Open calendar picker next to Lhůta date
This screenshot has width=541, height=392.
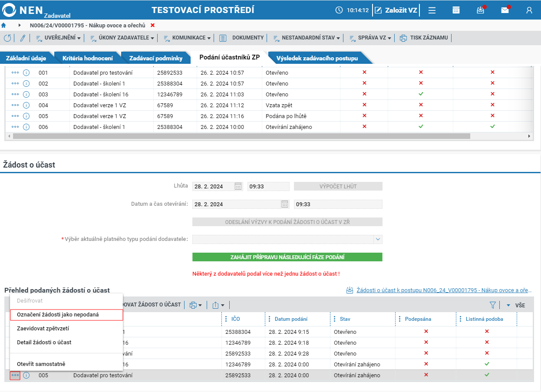click(x=238, y=186)
